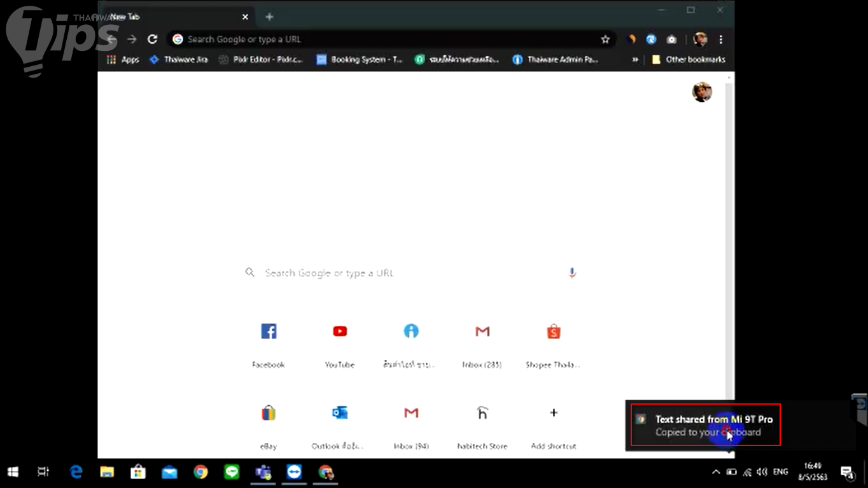Open the Chrome profile avatar in toolbar
This screenshot has width=868, height=488.
[x=700, y=39]
